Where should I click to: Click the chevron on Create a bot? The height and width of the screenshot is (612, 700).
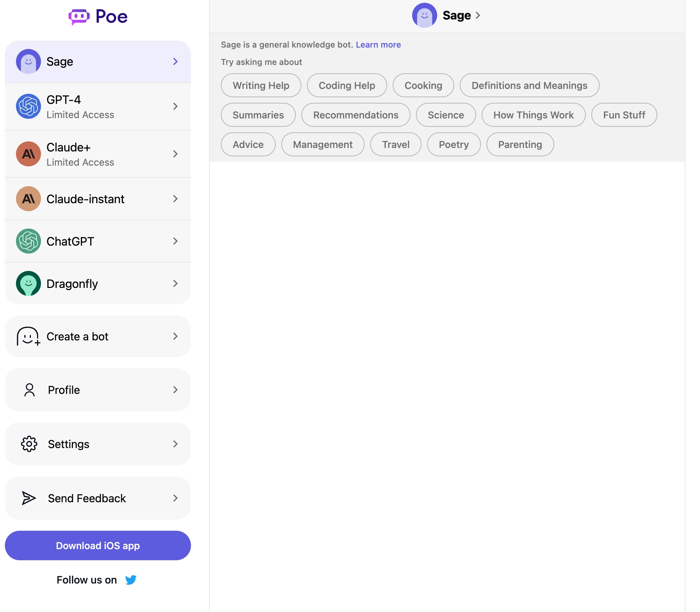(x=175, y=336)
